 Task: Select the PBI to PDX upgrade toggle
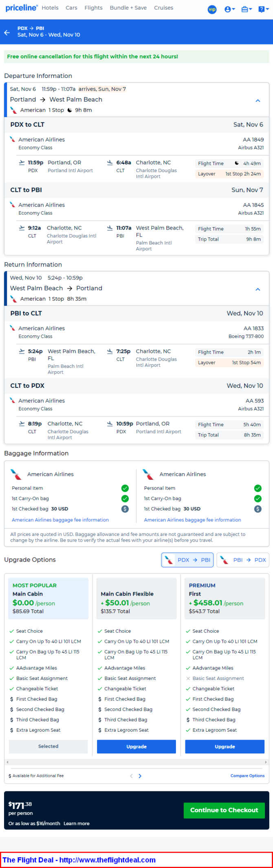coord(243,560)
